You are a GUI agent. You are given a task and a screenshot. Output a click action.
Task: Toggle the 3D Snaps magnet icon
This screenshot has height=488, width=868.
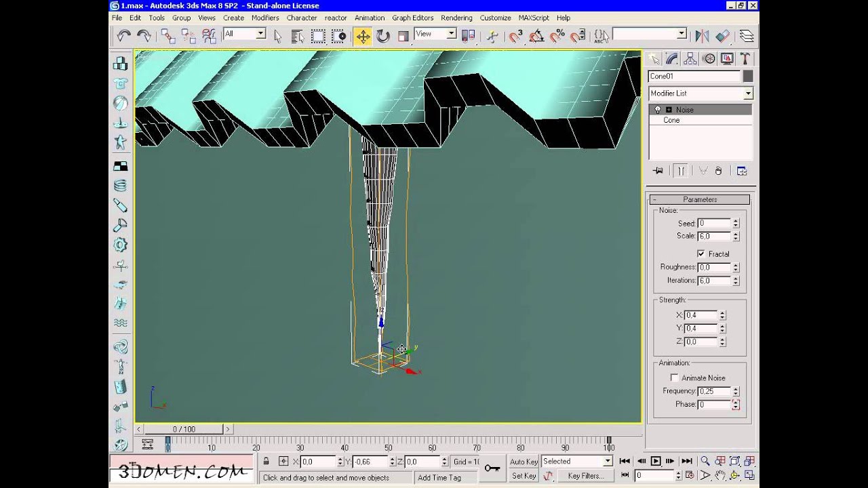[x=516, y=36]
